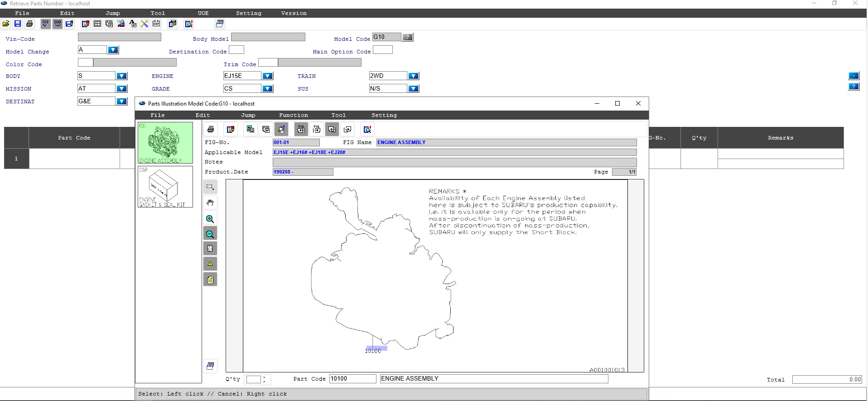Toggle the yellow notes clipboard icon

(x=210, y=280)
